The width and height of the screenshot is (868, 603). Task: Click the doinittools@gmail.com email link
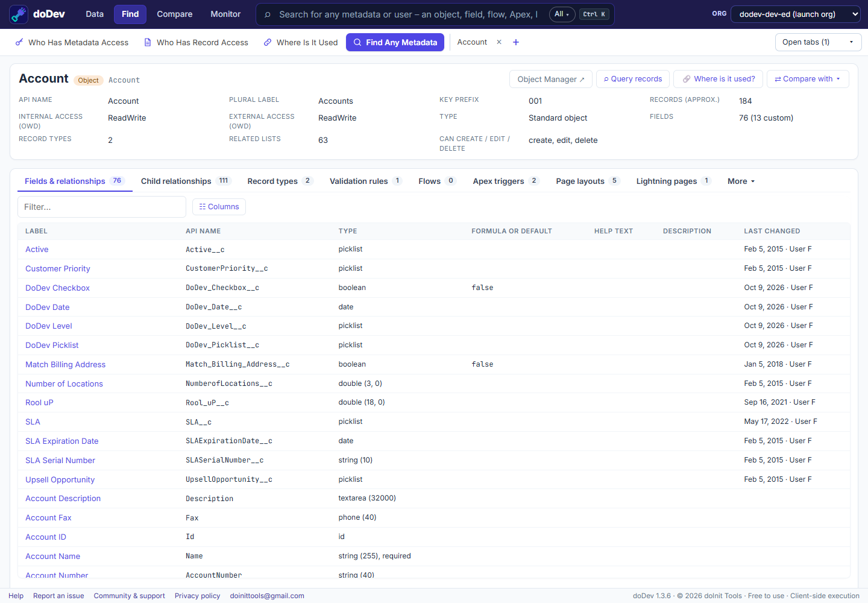267,596
